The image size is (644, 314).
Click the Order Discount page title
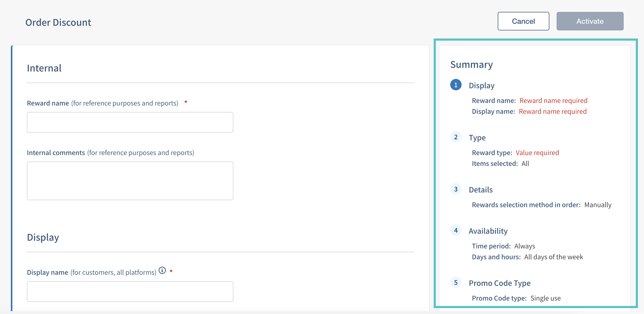pyautogui.click(x=58, y=22)
